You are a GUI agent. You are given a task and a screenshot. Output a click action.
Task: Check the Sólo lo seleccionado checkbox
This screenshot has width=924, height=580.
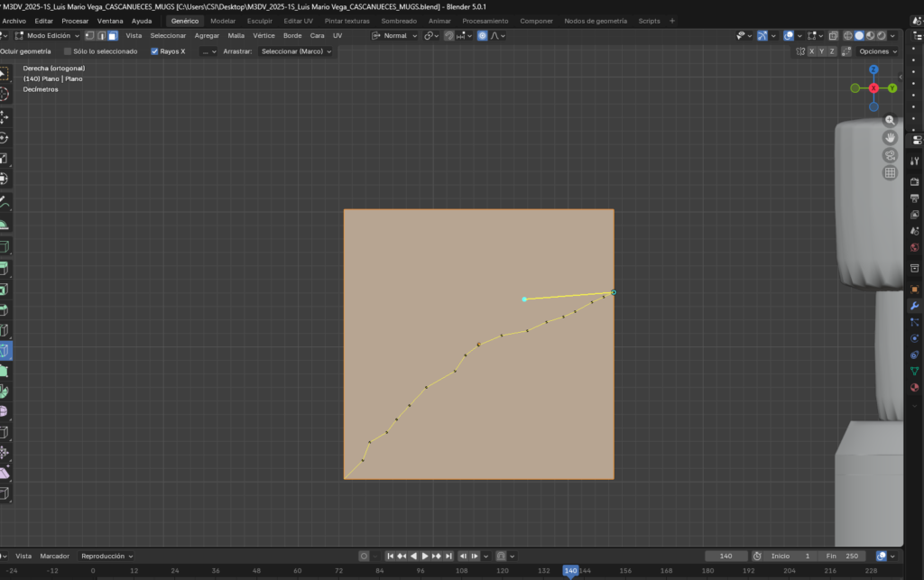point(66,51)
